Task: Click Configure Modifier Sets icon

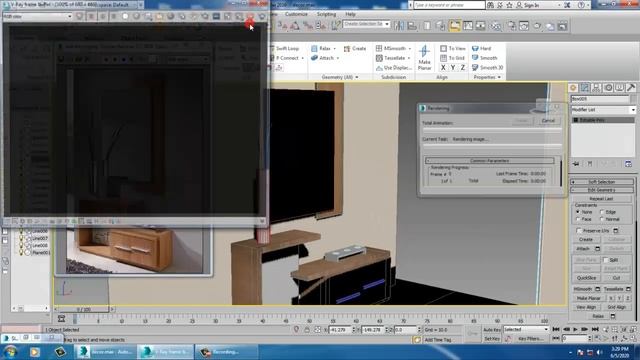Action: 628,164
